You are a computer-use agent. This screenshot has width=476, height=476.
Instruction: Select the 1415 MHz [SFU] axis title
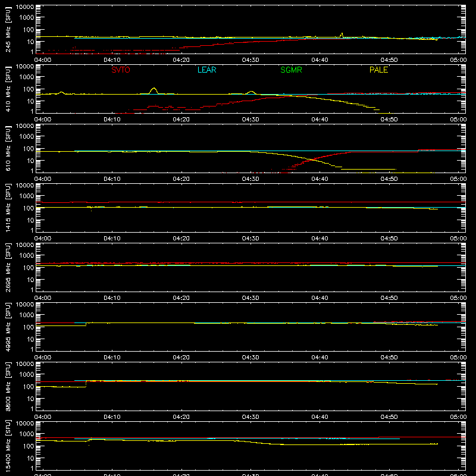tap(8, 208)
